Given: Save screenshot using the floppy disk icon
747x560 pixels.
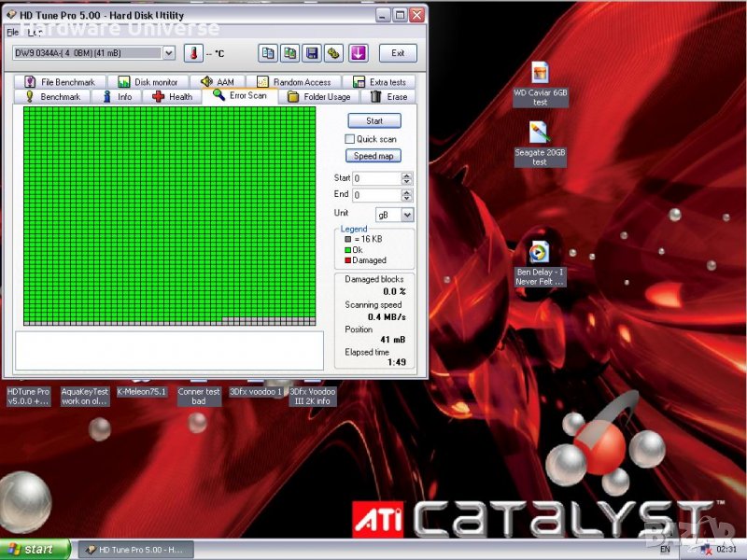Looking at the screenshot, I should click(312, 53).
